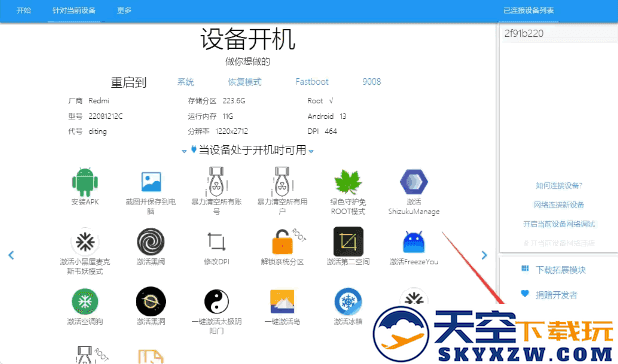This screenshot has height=364, width=618.
Task: Click the 激活冰箱 blue snowflake icon
Action: pyautogui.click(x=348, y=301)
